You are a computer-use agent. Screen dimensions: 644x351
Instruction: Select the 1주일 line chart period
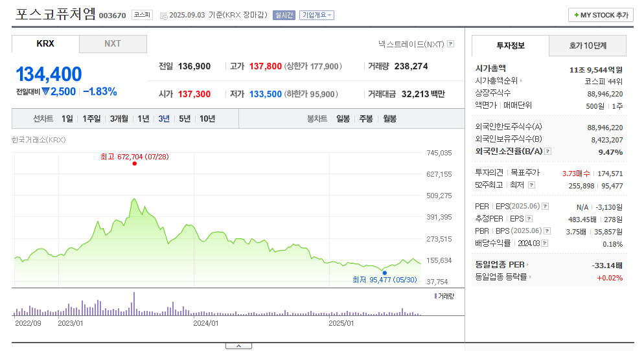(91, 119)
